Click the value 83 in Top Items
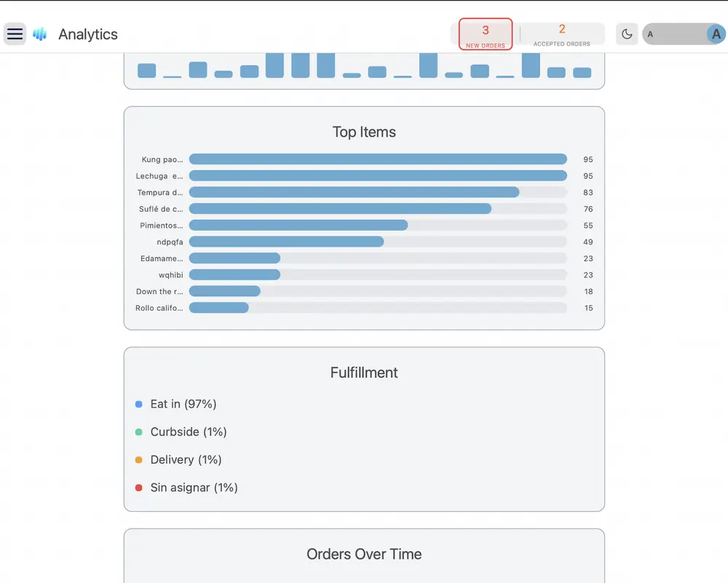This screenshot has width=728, height=583. tap(588, 193)
